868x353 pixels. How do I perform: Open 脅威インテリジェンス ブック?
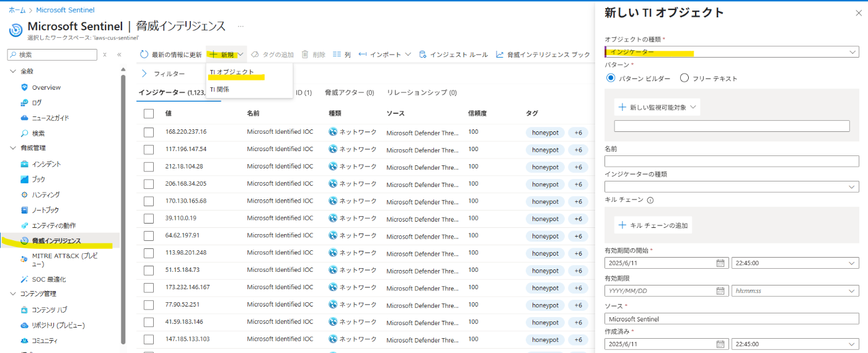(543, 54)
